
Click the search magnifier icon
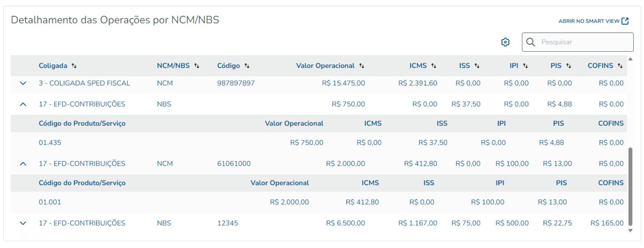click(x=530, y=42)
